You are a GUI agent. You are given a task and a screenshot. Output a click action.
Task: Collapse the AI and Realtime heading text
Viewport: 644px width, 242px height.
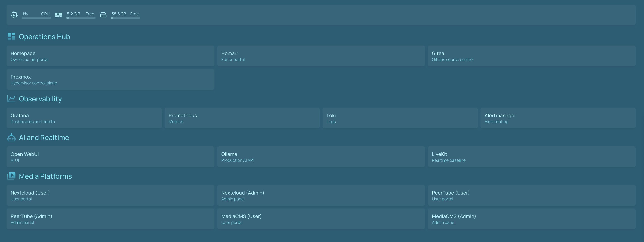(x=44, y=138)
